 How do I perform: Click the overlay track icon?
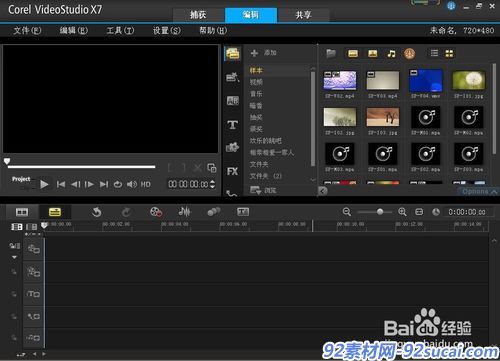coord(33,272)
